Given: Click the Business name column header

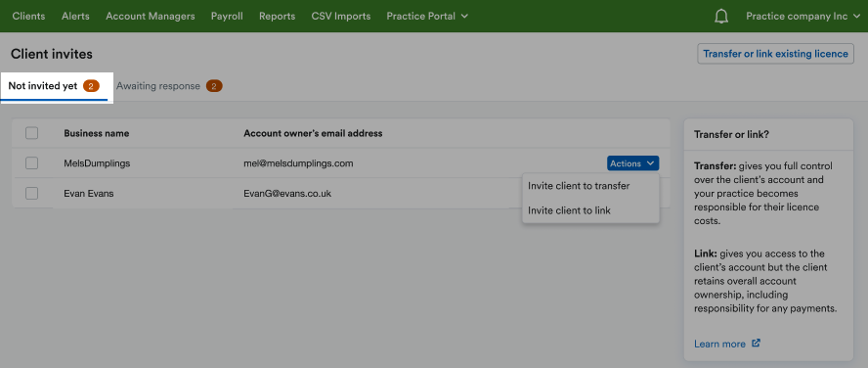Looking at the screenshot, I should coord(97,133).
